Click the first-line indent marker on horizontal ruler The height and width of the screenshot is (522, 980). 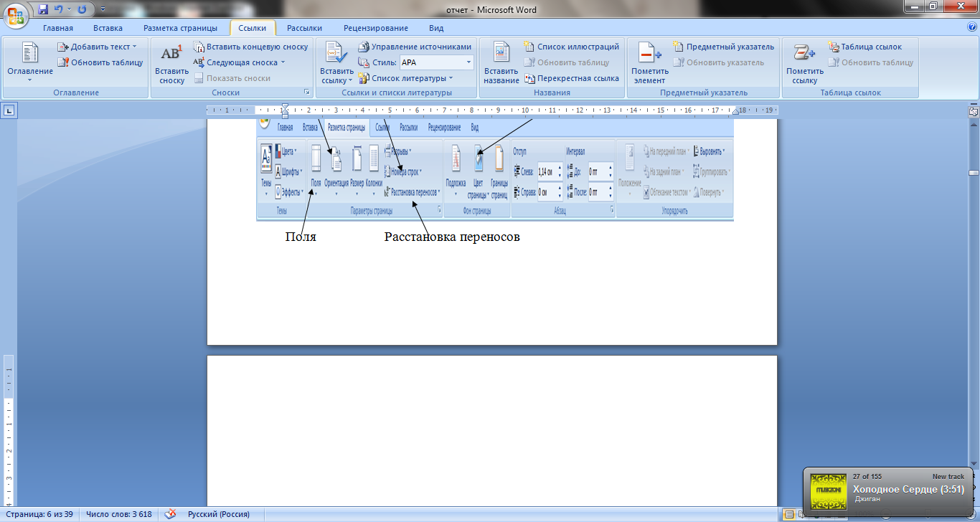[285, 107]
